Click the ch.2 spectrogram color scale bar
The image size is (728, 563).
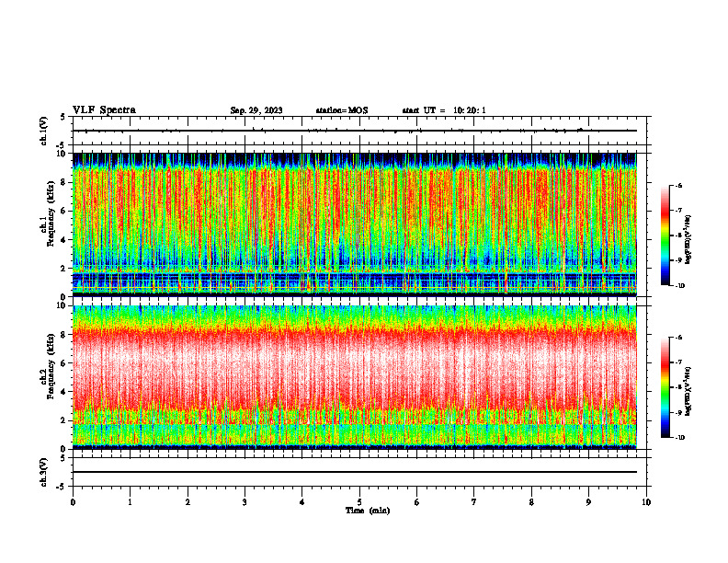pyautogui.click(x=665, y=387)
